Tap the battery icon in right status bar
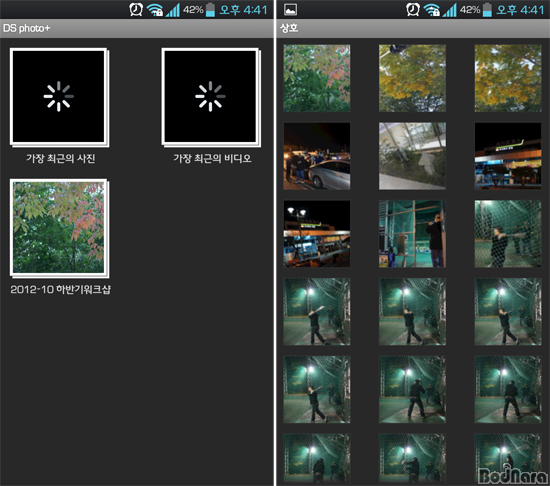The image size is (550, 486). click(487, 10)
